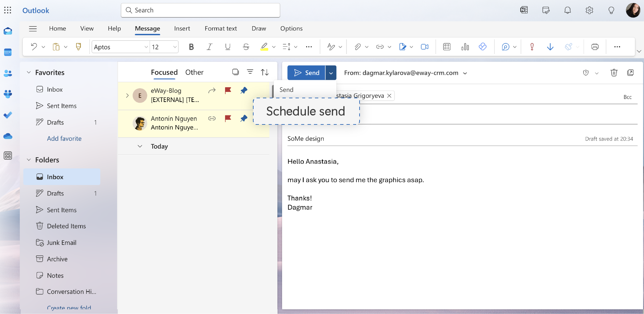
Task: Click the Add favorite link
Action: coord(64,139)
